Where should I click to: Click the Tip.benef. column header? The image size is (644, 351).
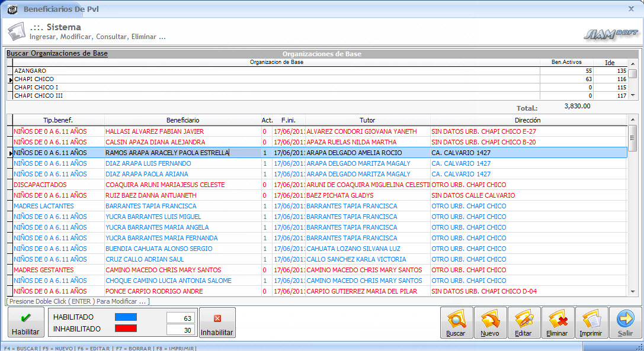58,120
